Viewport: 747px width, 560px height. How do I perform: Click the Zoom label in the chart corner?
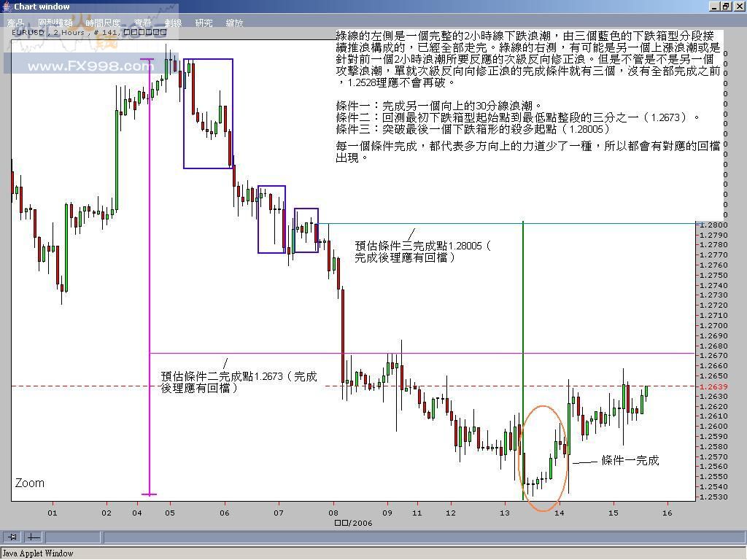click(29, 483)
